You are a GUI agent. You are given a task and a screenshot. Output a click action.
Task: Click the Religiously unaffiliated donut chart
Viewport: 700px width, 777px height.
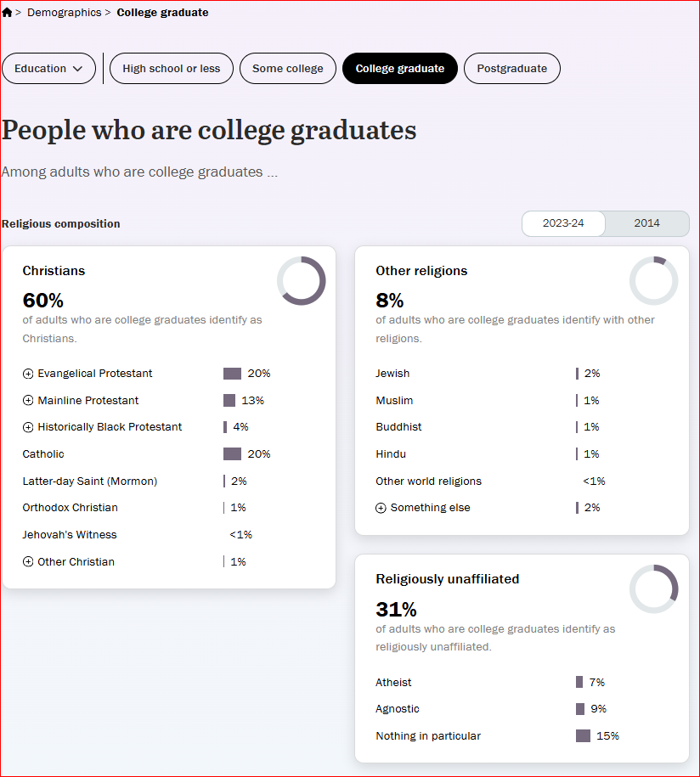pyautogui.click(x=654, y=588)
